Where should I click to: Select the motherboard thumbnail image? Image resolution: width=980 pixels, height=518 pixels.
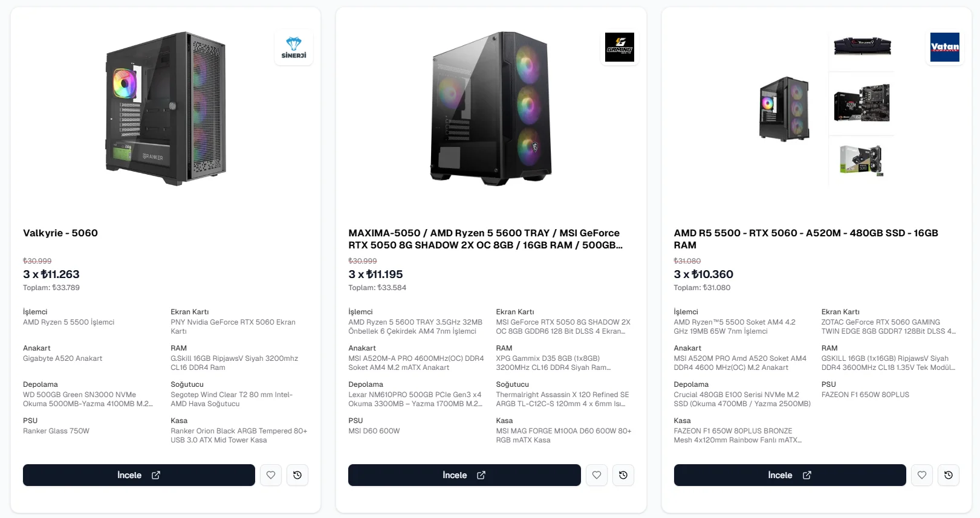[862, 103]
